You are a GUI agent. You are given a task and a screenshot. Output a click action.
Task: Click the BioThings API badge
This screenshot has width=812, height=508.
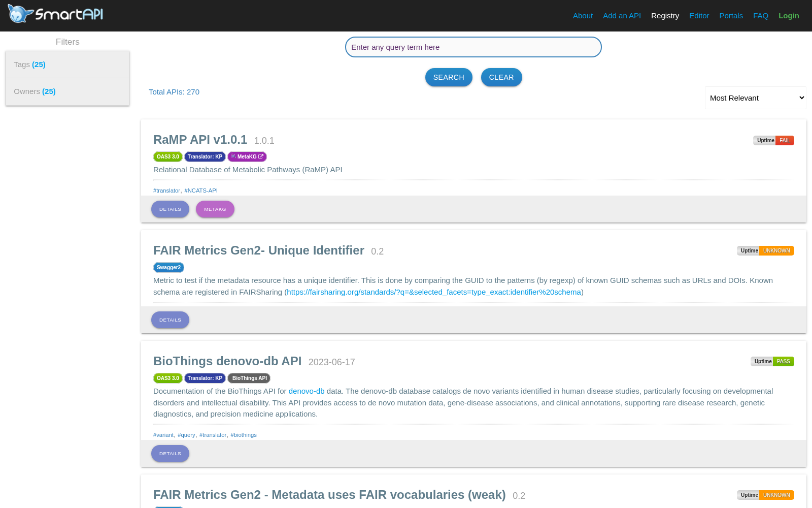(x=249, y=378)
